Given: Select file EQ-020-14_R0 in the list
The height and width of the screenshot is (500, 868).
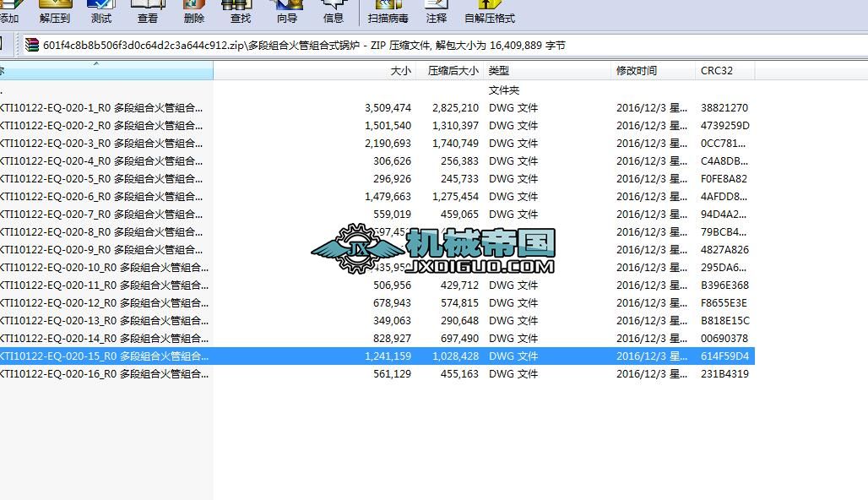Looking at the screenshot, I should click(377, 338).
